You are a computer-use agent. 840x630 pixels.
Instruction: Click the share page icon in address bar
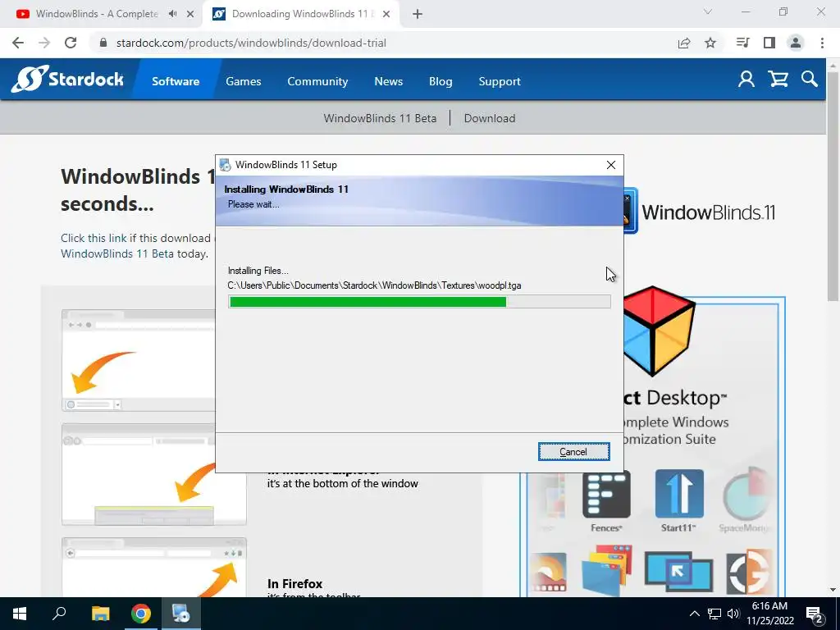tap(684, 43)
